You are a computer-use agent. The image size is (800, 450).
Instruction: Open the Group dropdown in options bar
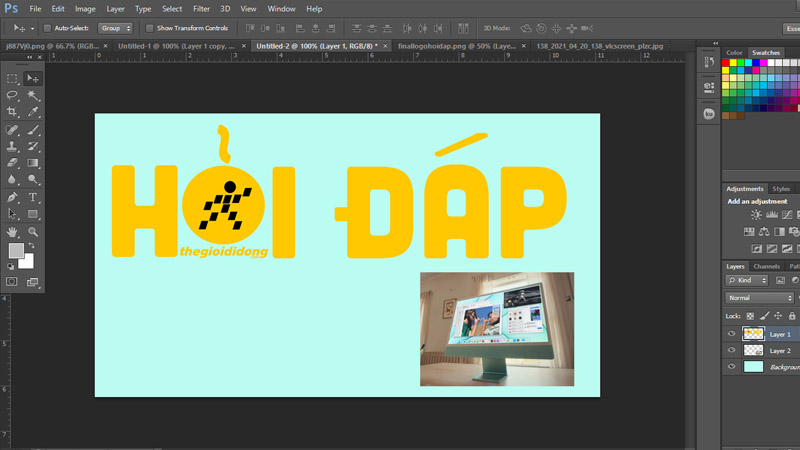coord(115,28)
